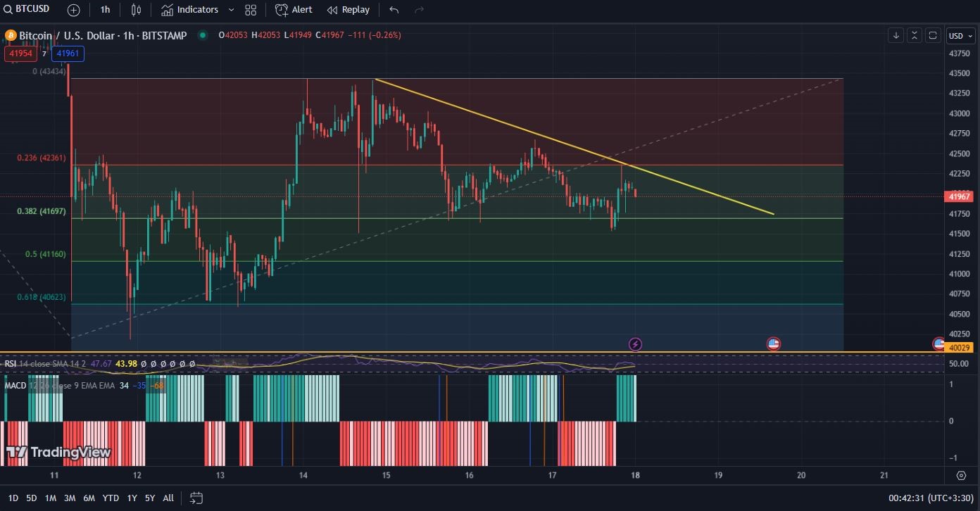The width and height of the screenshot is (980, 511).
Task: Select the Fib 0 (43434) level label
Action: pyautogui.click(x=49, y=71)
